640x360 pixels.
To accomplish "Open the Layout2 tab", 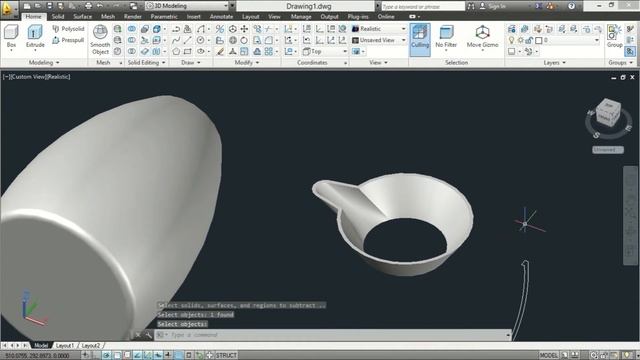I will 91,345.
